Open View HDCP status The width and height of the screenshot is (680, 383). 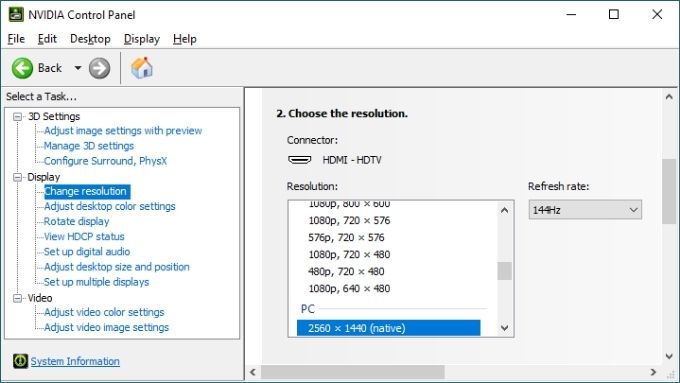click(x=84, y=236)
